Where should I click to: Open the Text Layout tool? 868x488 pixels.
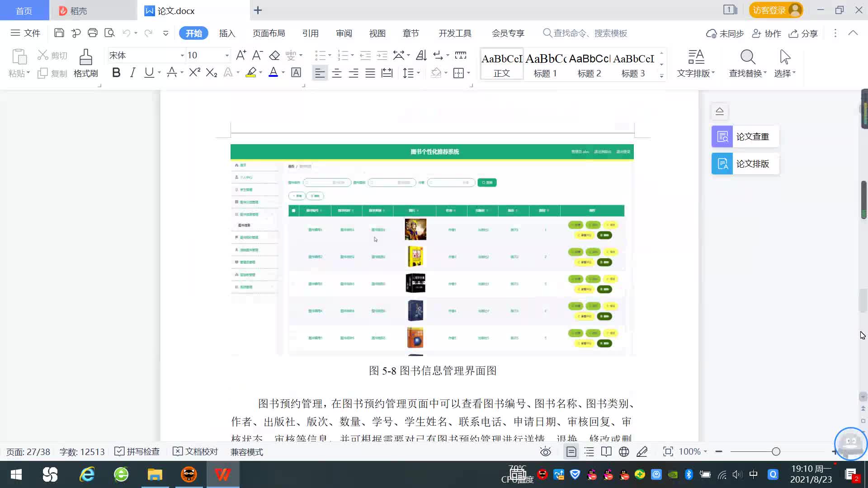pos(696,63)
